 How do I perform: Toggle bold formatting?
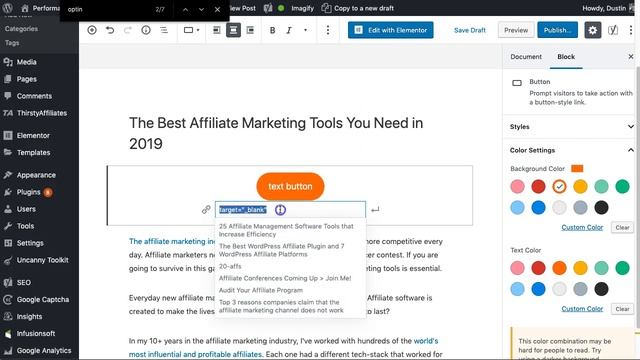pos(272,30)
